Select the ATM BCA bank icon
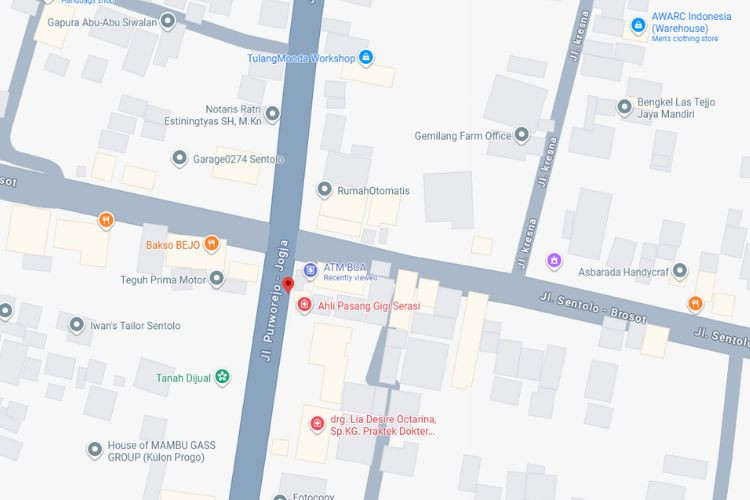 [310, 270]
